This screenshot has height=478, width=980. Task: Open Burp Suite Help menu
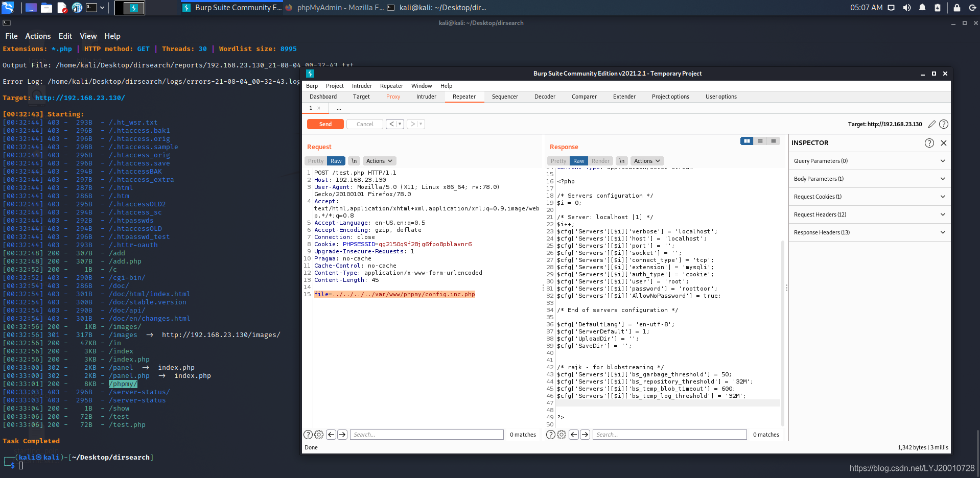(x=446, y=86)
